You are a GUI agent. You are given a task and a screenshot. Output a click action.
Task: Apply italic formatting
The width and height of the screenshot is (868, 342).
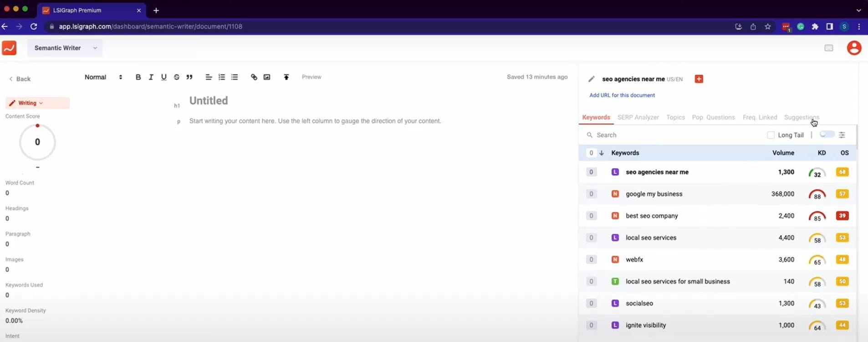tap(151, 77)
